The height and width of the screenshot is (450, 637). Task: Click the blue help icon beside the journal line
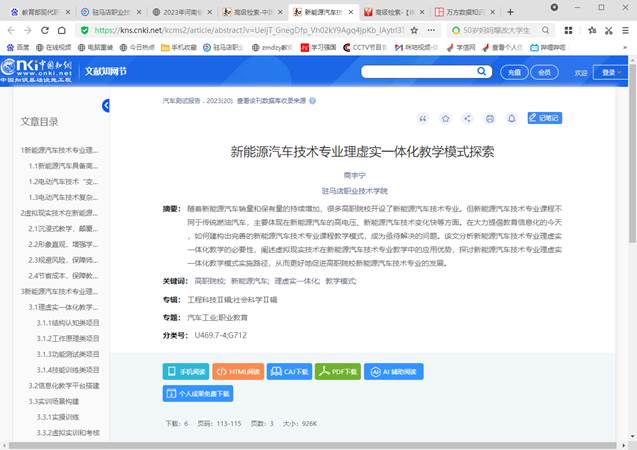[x=312, y=101]
